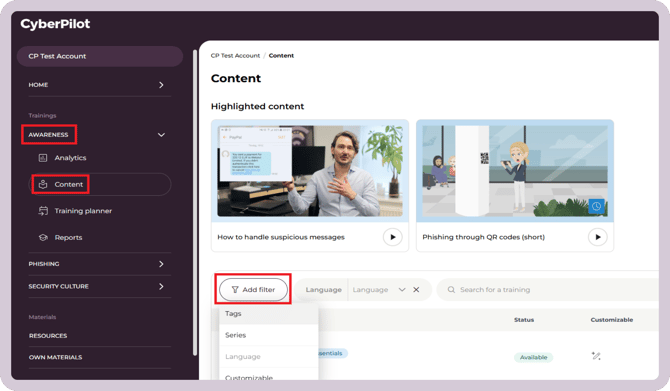This screenshot has width=670, height=391.
Task: Click the customizable magic wand icon
Action: click(596, 356)
